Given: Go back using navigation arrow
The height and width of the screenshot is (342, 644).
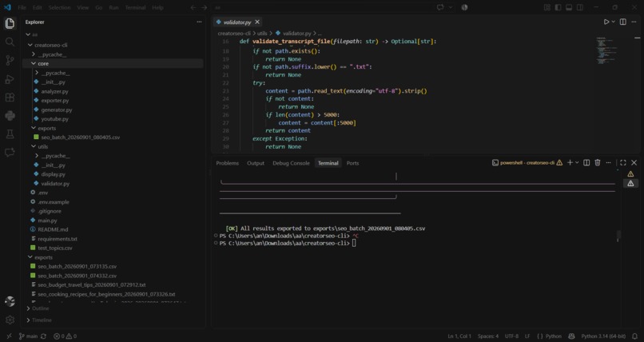Looking at the screenshot, I should point(193,7).
